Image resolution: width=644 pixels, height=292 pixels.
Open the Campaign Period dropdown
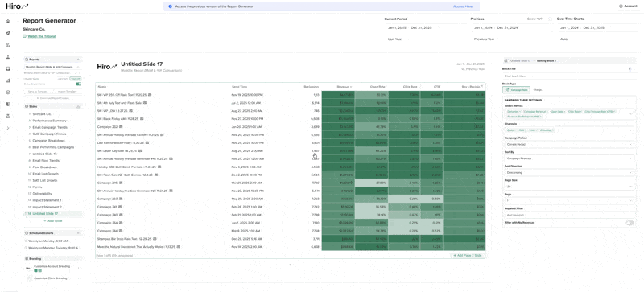point(569,145)
